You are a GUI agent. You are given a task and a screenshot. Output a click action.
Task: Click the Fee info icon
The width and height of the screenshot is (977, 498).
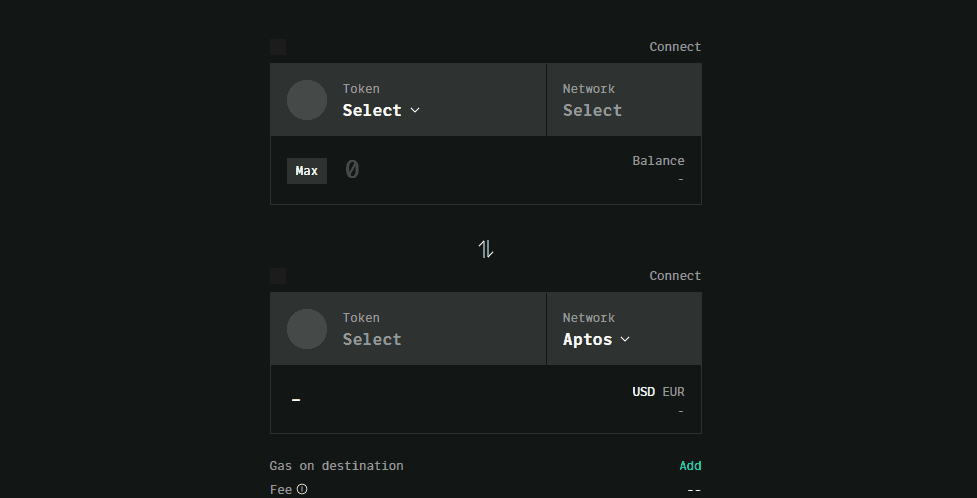(x=302, y=490)
